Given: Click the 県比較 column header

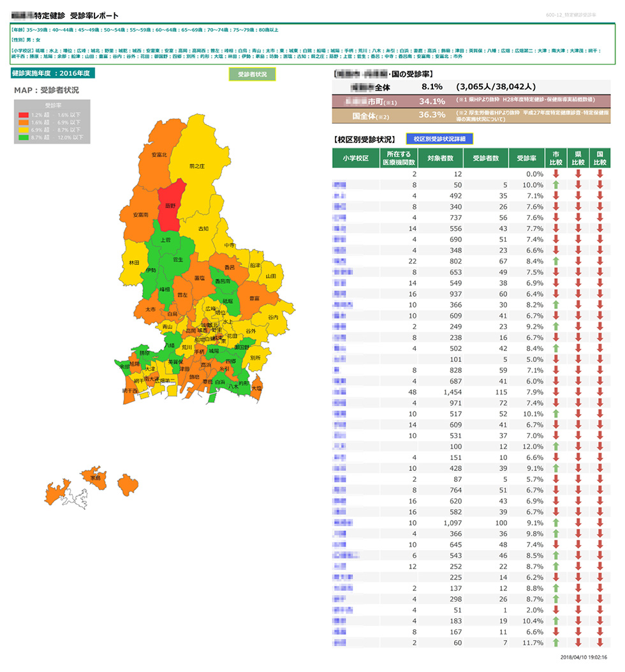Looking at the screenshot, I should point(578,158).
